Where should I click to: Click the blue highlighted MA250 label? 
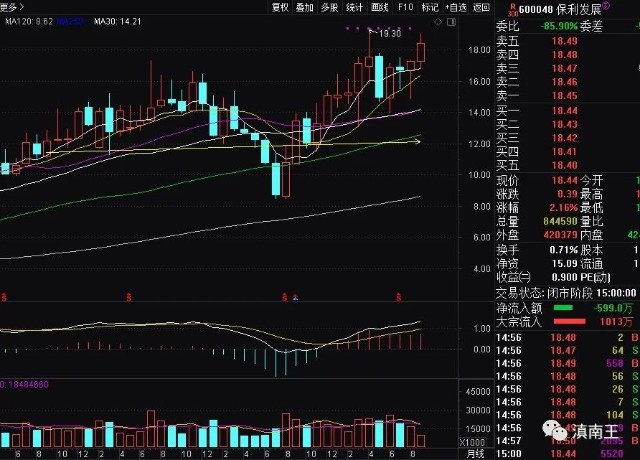[x=70, y=22]
